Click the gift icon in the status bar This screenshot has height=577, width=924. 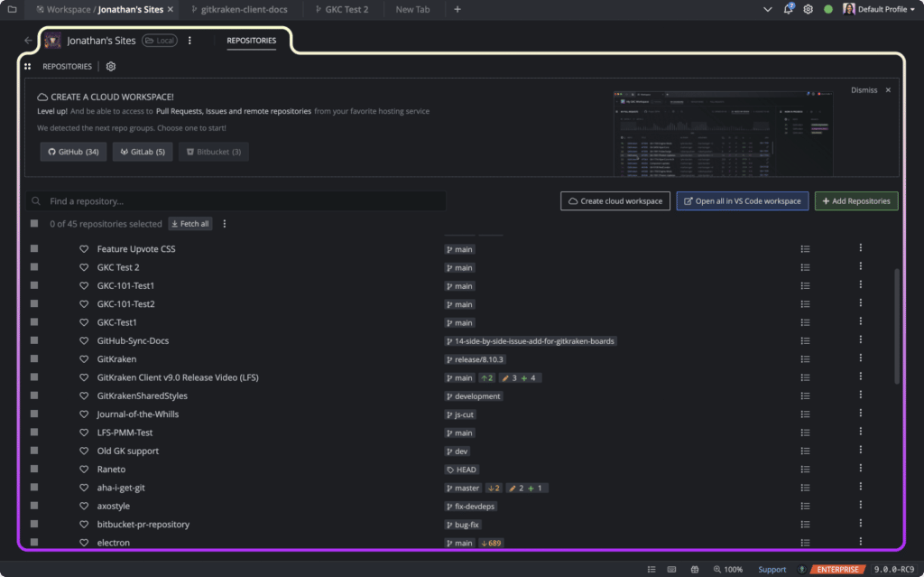click(695, 570)
